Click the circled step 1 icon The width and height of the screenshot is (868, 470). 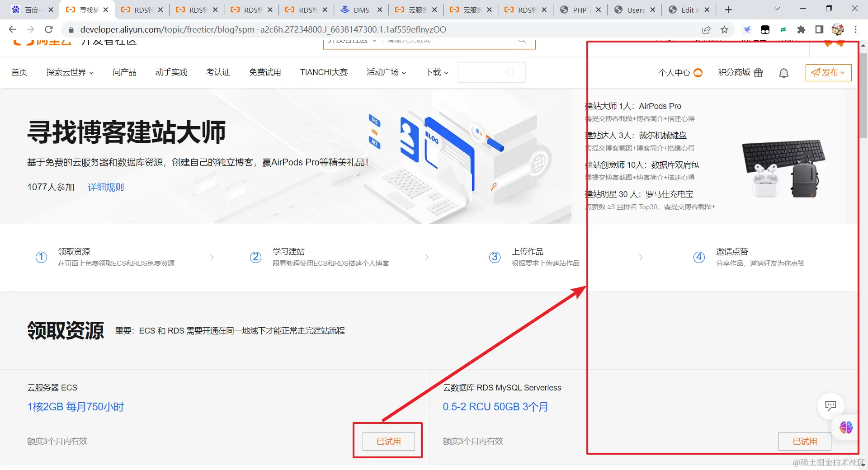[41, 257]
